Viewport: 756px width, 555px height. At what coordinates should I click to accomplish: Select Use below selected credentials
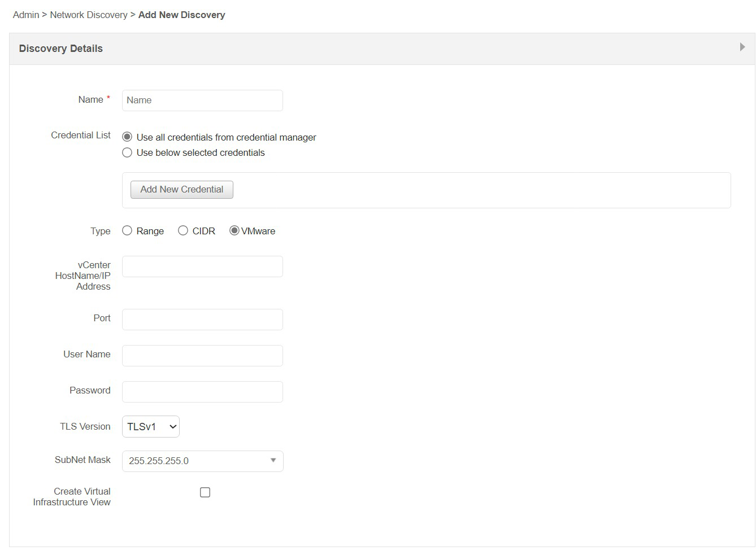(x=127, y=152)
